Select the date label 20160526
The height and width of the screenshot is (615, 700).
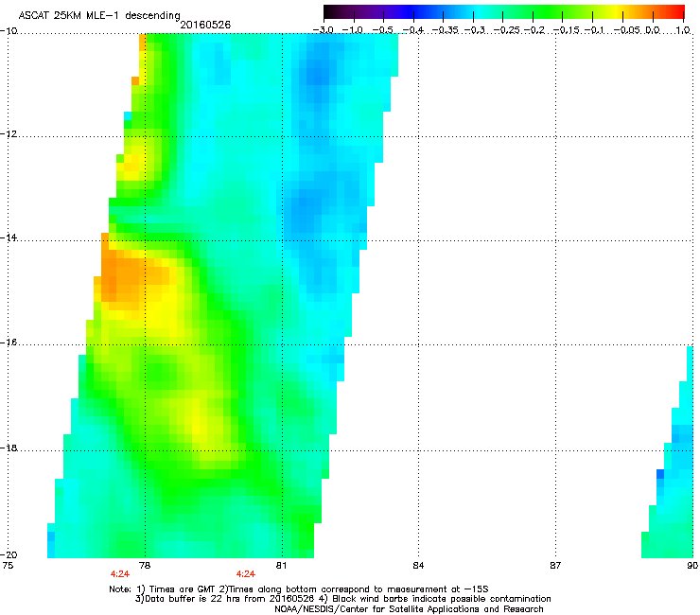(205, 25)
